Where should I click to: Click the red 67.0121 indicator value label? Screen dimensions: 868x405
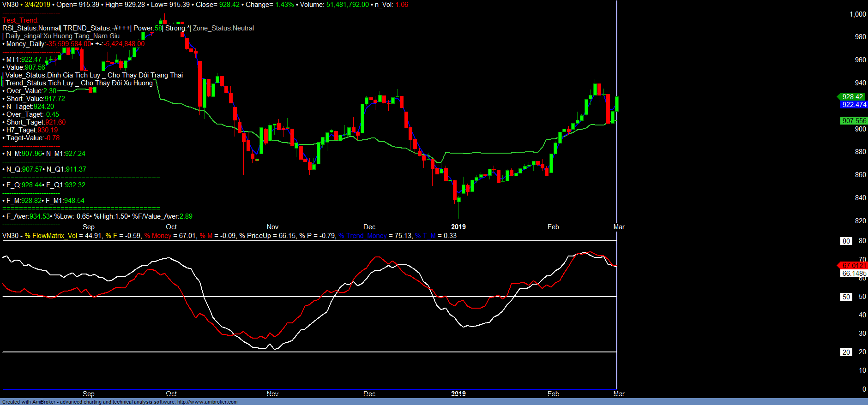tap(854, 266)
